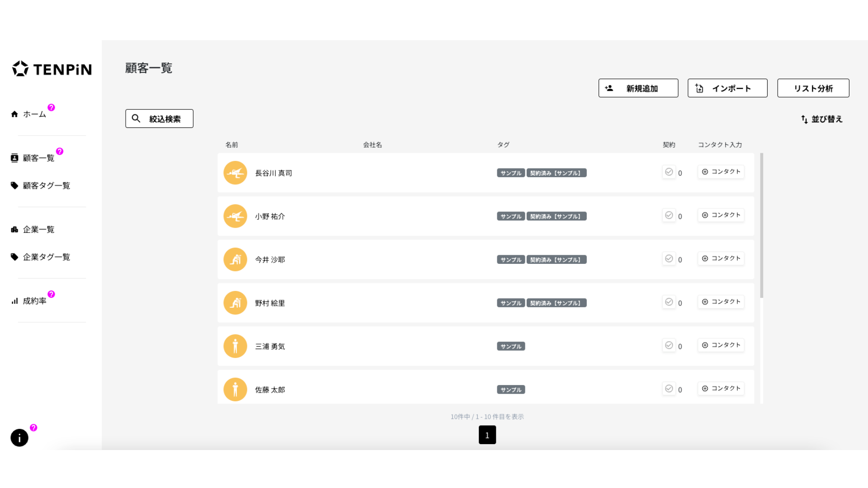This screenshot has width=868, height=488.
Task: Open the help badge next to ホーム
Action: tap(51, 108)
